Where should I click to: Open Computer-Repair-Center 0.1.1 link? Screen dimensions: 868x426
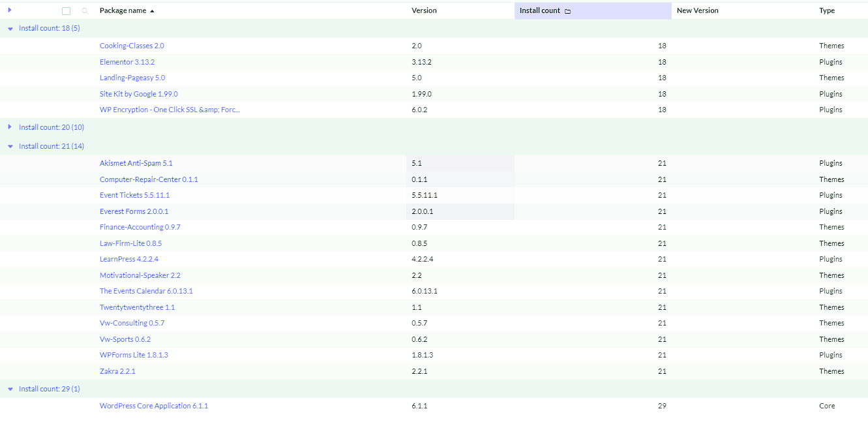pyautogui.click(x=149, y=179)
